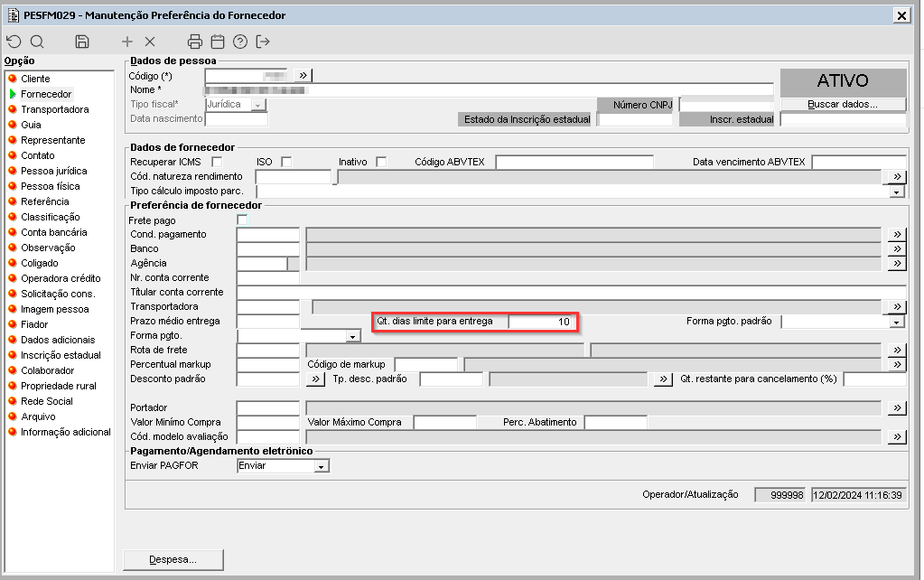Open Enviar PAGFOR dropdown
This screenshot has height=580, width=924.
click(322, 466)
